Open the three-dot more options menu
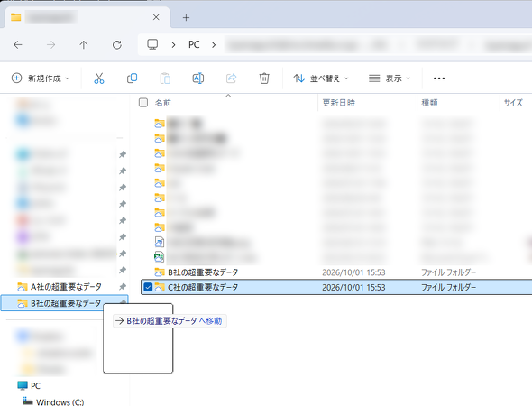Viewport: 532px width, 406px height. tap(439, 78)
